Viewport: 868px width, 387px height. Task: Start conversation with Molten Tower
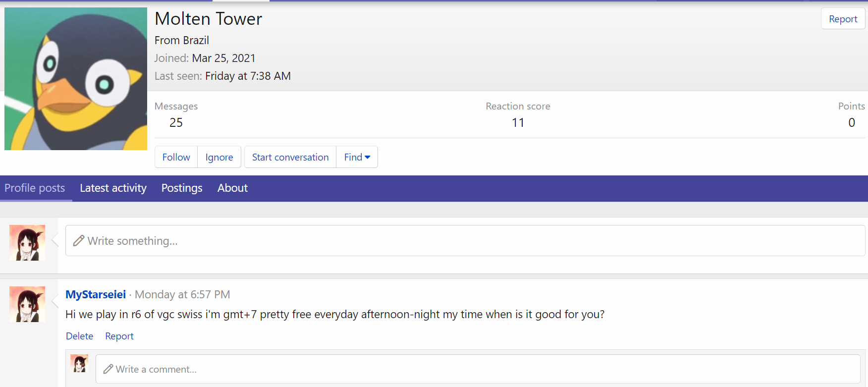290,157
